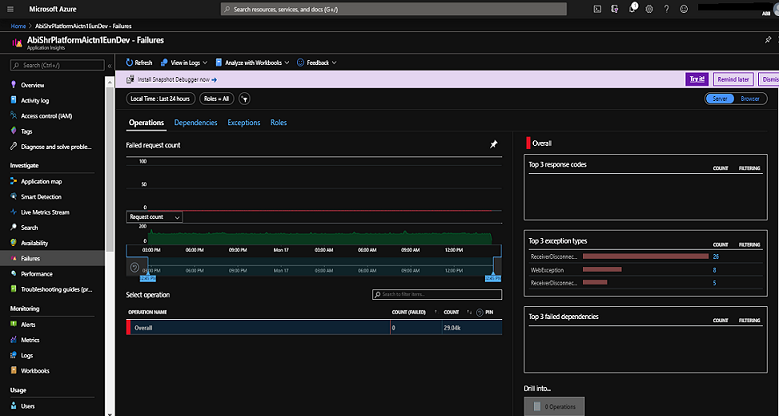This screenshot has width=779, height=416.
Task: Open portal settings gear
Action: (649, 9)
